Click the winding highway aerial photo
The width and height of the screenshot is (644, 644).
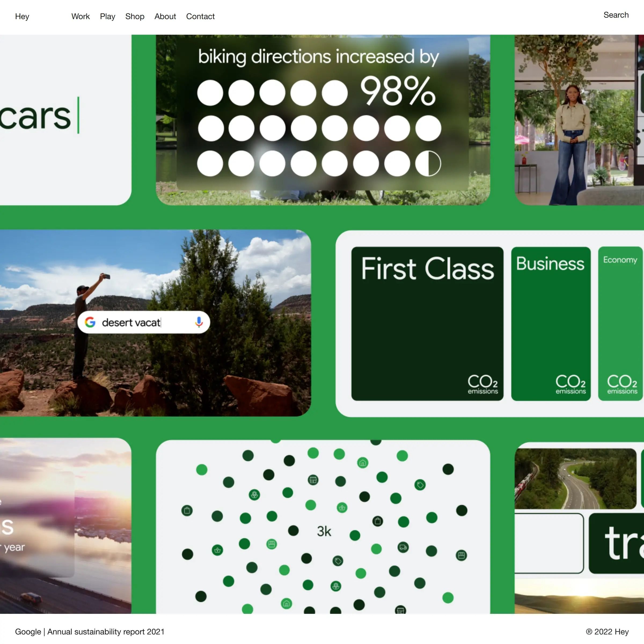tap(575, 478)
